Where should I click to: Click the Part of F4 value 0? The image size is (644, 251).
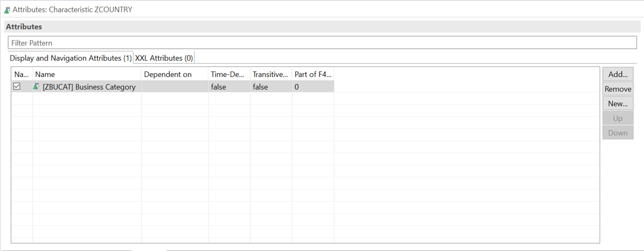point(313,87)
